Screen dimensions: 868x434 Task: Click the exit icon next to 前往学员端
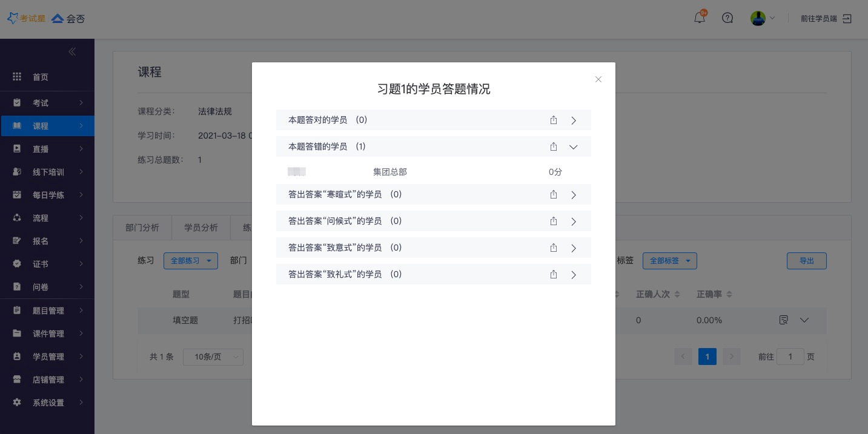(847, 19)
